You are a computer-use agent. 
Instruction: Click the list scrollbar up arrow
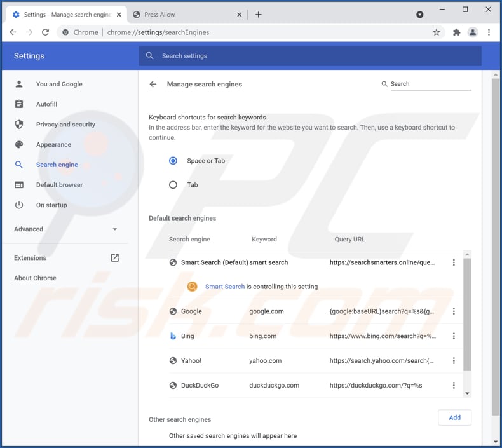[467, 255]
